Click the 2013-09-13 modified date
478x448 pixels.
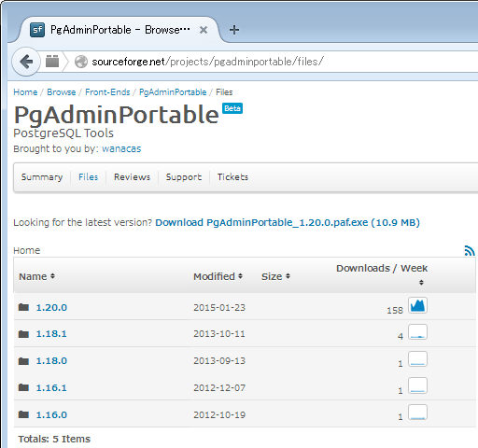(x=219, y=361)
